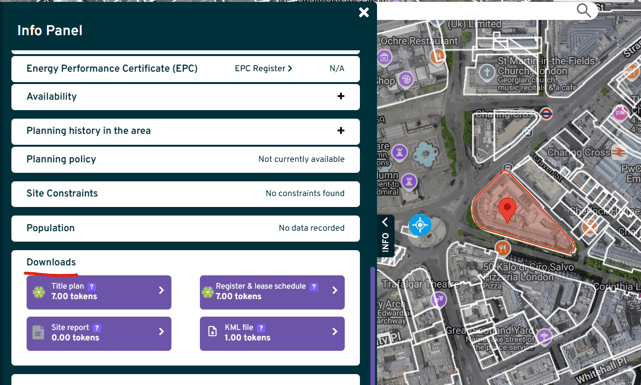Click the map search magnifier icon
This screenshot has width=641, height=385.
click(x=583, y=10)
